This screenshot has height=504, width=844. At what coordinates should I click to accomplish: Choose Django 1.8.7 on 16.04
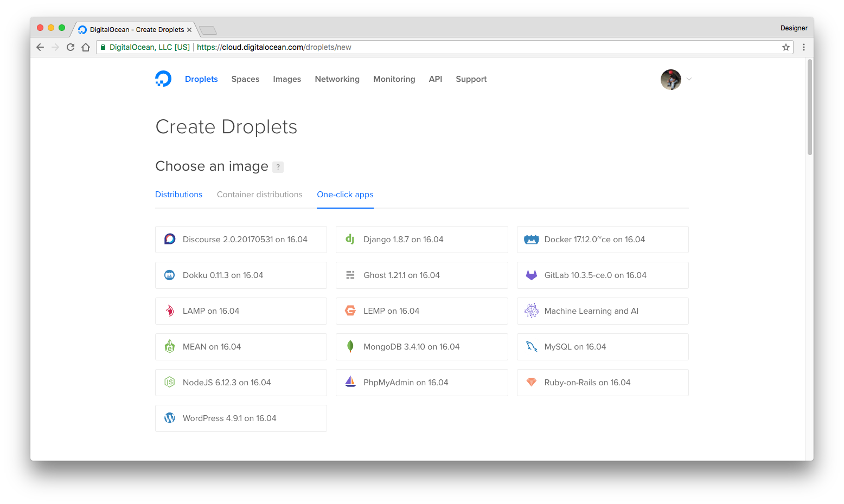[x=422, y=240]
